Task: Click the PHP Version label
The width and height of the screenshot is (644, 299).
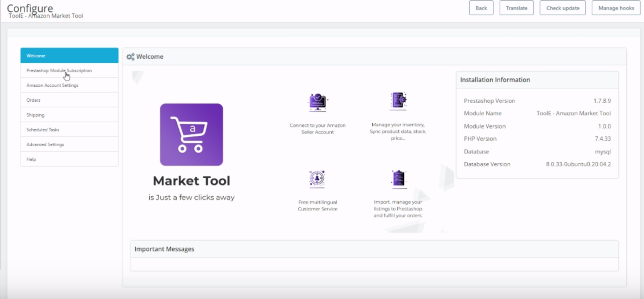Action: click(x=480, y=139)
